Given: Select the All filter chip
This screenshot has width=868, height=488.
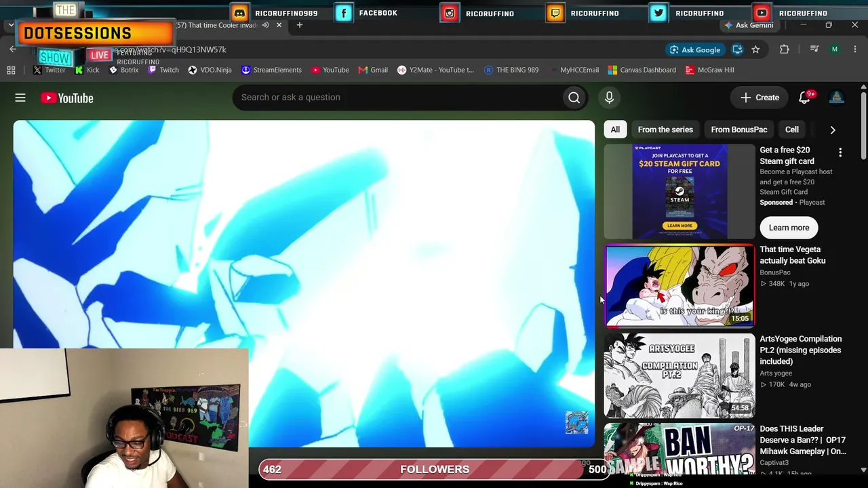Looking at the screenshot, I should pyautogui.click(x=615, y=129).
